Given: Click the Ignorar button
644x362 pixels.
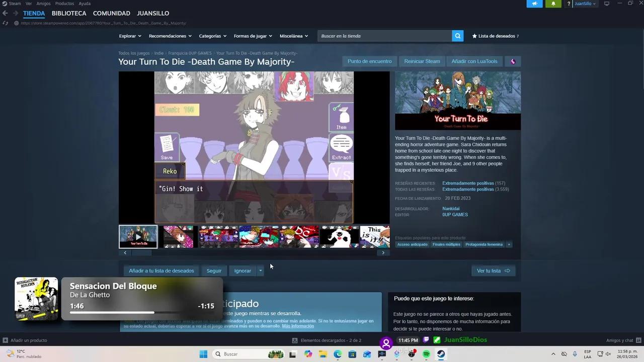Looking at the screenshot, I should pyautogui.click(x=243, y=270).
